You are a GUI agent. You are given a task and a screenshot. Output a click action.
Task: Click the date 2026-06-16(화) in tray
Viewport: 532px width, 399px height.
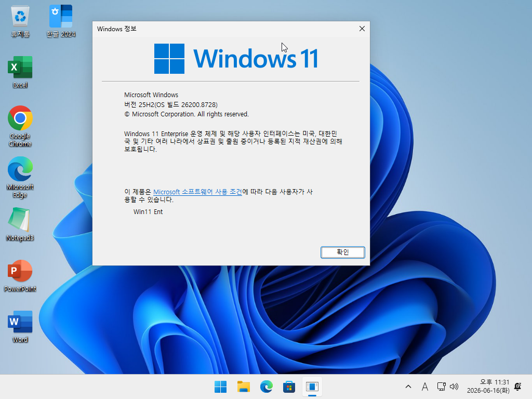(x=488, y=391)
